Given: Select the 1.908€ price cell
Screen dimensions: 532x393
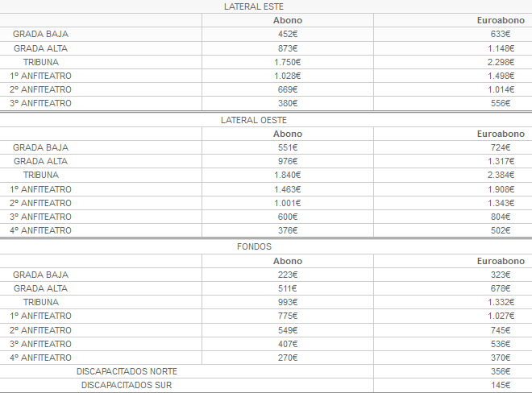Looking at the screenshot, I should click(x=501, y=189).
